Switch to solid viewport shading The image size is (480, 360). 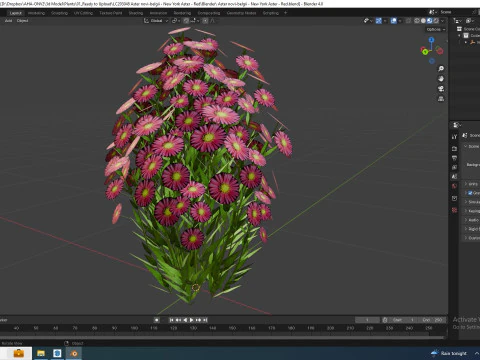pos(423,21)
